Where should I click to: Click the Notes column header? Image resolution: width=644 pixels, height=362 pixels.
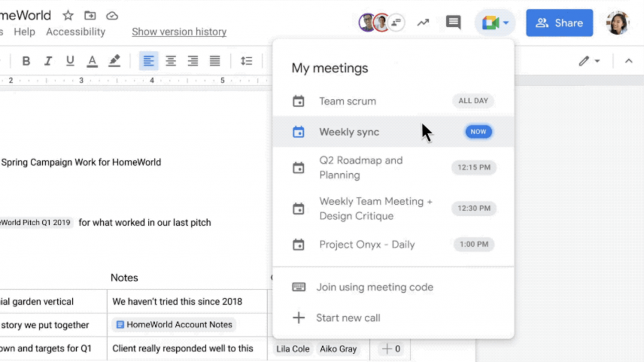[124, 278]
